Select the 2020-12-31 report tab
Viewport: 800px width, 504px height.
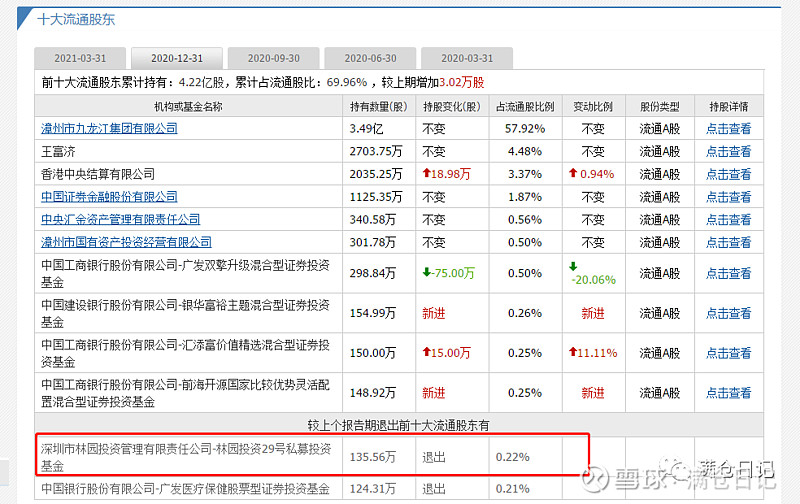point(177,58)
